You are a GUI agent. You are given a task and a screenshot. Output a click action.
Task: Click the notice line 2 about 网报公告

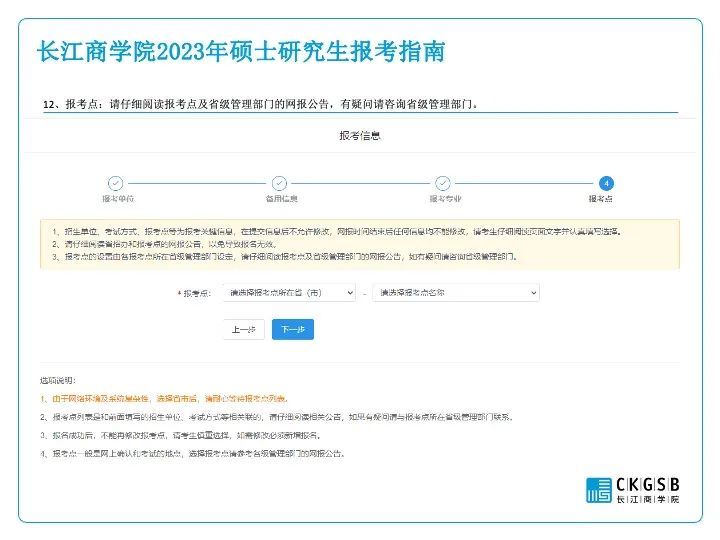164,244
